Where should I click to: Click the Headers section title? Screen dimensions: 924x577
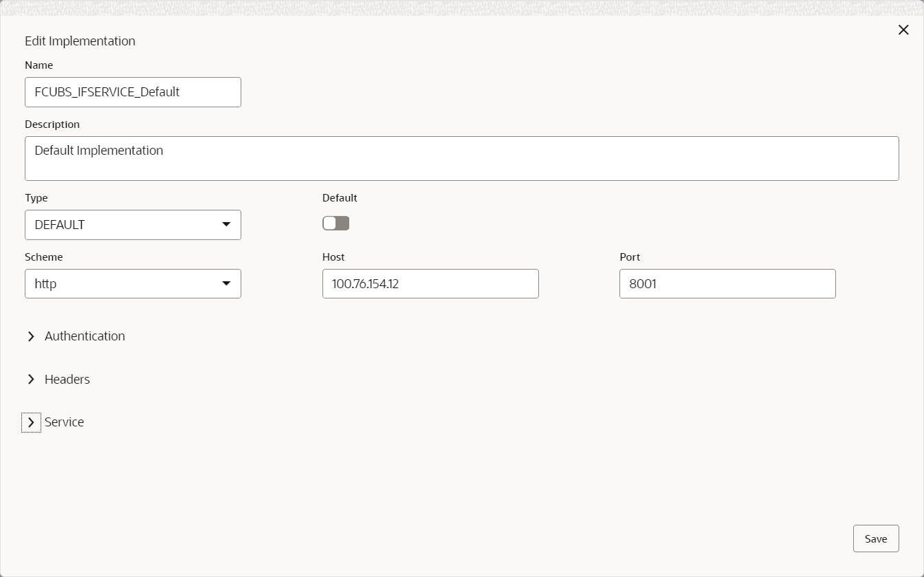[67, 380]
